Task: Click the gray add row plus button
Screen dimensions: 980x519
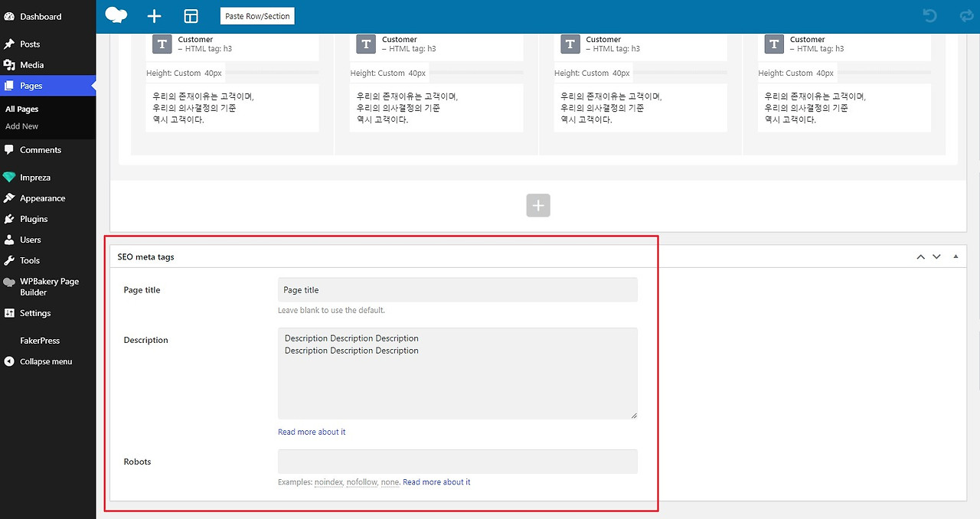Action: 538,205
